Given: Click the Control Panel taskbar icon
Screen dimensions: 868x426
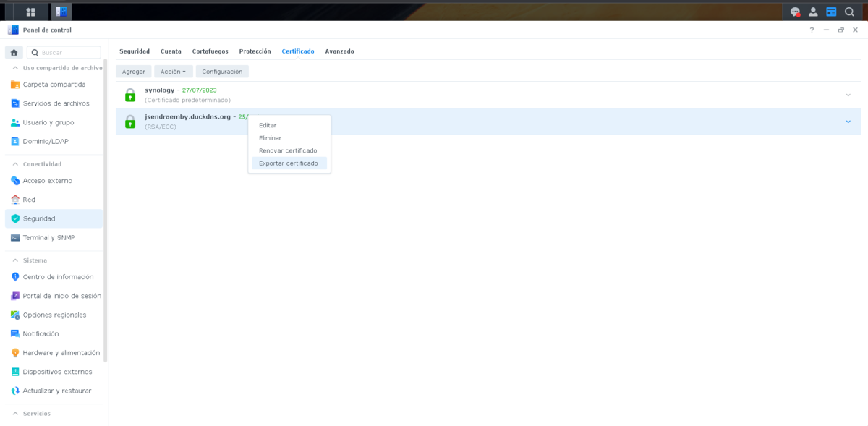Looking at the screenshot, I should [61, 12].
